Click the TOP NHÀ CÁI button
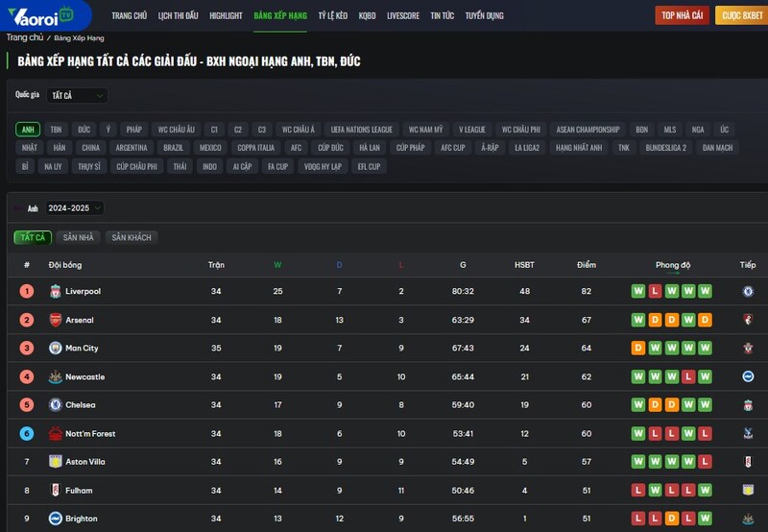This screenshot has width=768, height=532. (683, 15)
